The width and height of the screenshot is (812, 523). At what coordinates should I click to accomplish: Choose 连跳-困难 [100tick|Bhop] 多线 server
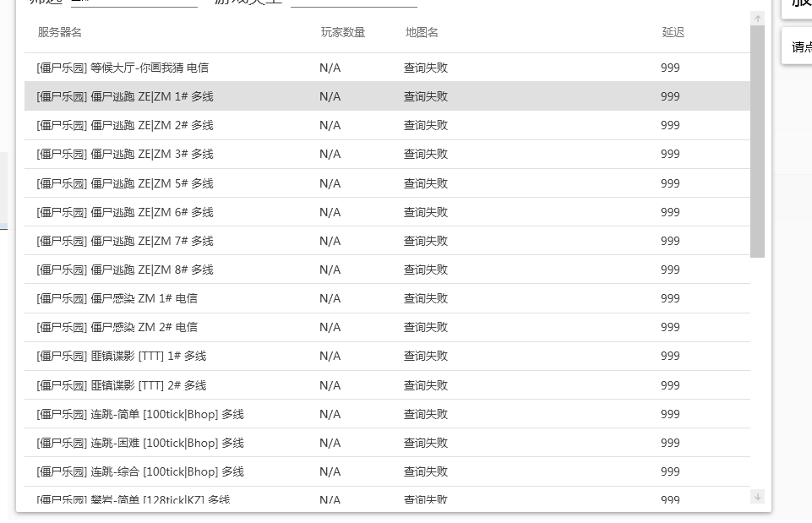140,443
